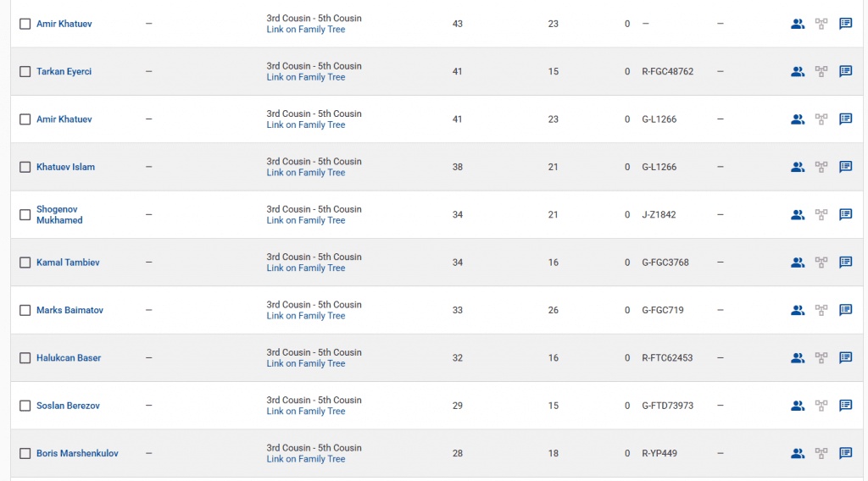The image size is (868, 481).
Task: Mark Boris Marshenkulov's checkbox
Action: click(25, 454)
